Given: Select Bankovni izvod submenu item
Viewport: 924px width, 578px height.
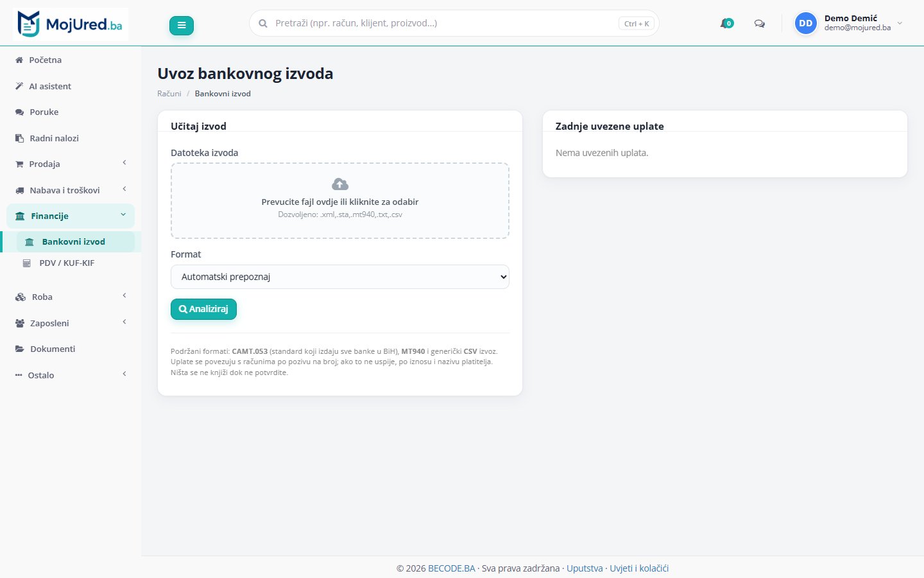Looking at the screenshot, I should tap(74, 241).
